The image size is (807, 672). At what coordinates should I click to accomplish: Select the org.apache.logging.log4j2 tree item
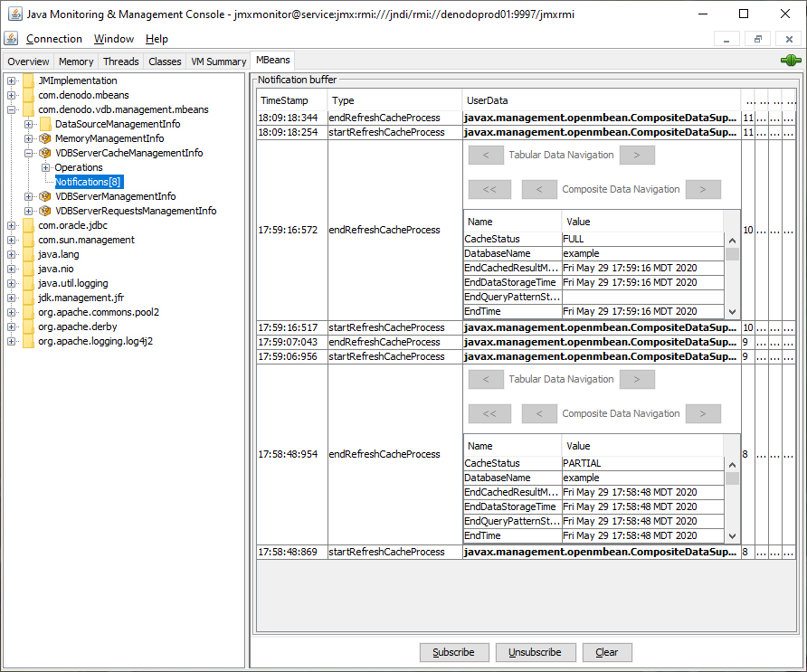tap(95, 341)
